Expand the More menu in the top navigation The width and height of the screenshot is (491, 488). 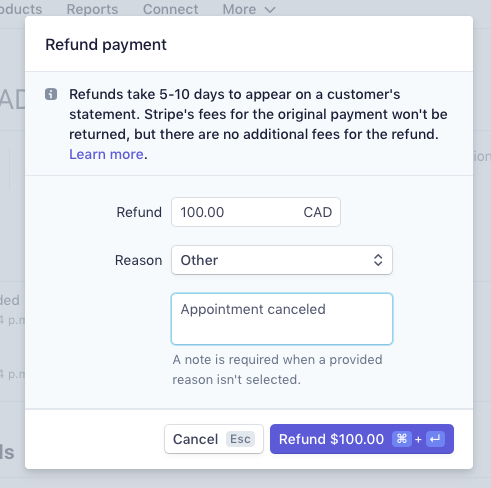(249, 9)
